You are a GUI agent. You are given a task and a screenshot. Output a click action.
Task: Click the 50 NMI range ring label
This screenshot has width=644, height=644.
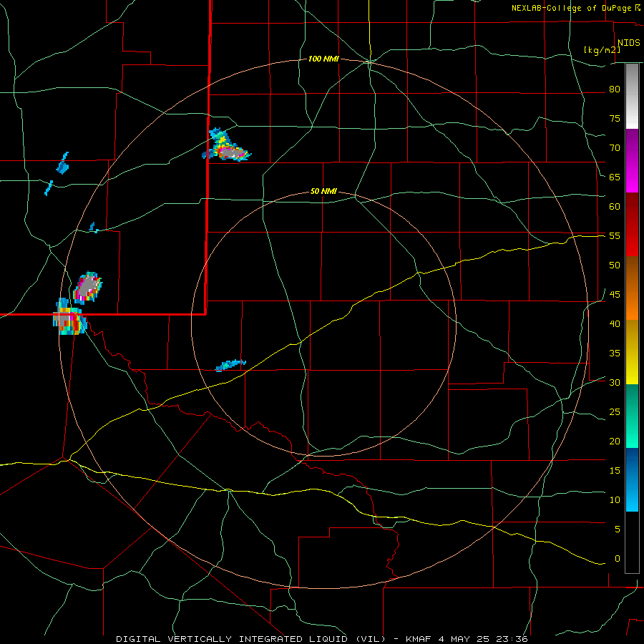tap(323, 191)
